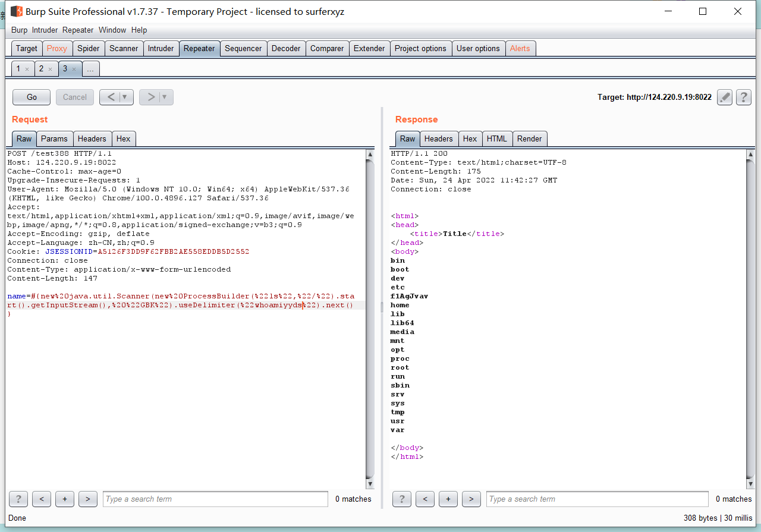This screenshot has height=532, width=761.
Task: Click the HTTP/1.1 200 status line
Action: tap(419, 153)
